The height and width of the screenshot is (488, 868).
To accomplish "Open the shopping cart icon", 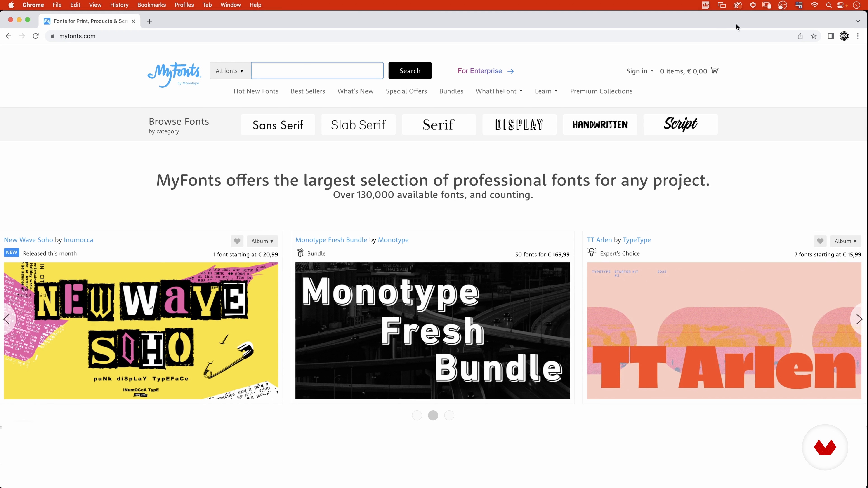I will (x=714, y=70).
